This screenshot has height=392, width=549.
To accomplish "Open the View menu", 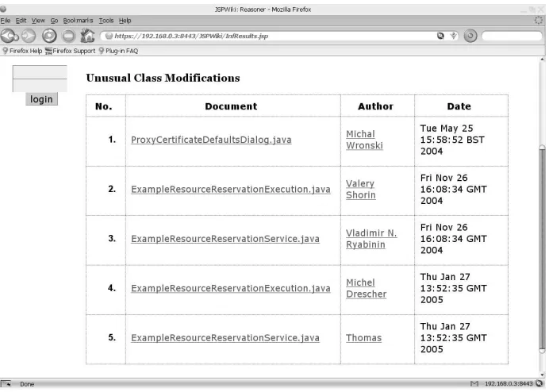I will (38, 21).
